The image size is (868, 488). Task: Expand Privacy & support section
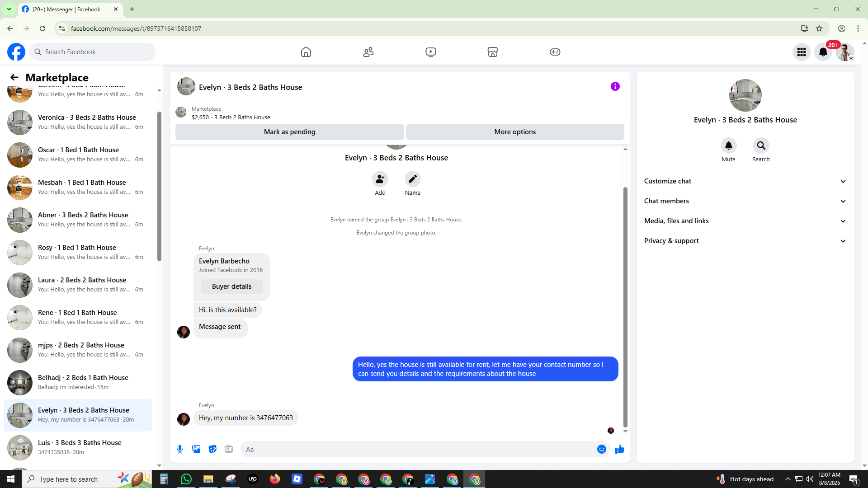point(745,241)
